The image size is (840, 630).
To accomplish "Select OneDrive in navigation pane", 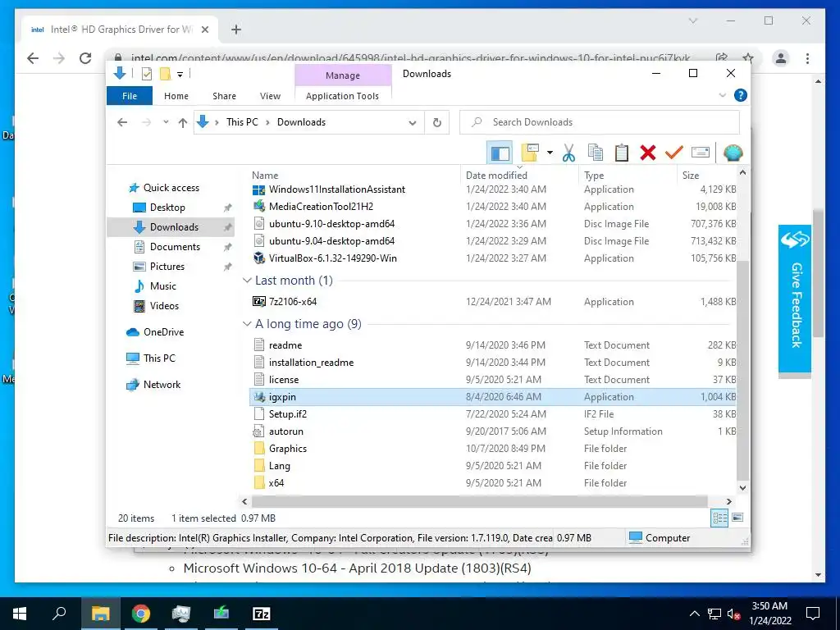I will pyautogui.click(x=163, y=332).
